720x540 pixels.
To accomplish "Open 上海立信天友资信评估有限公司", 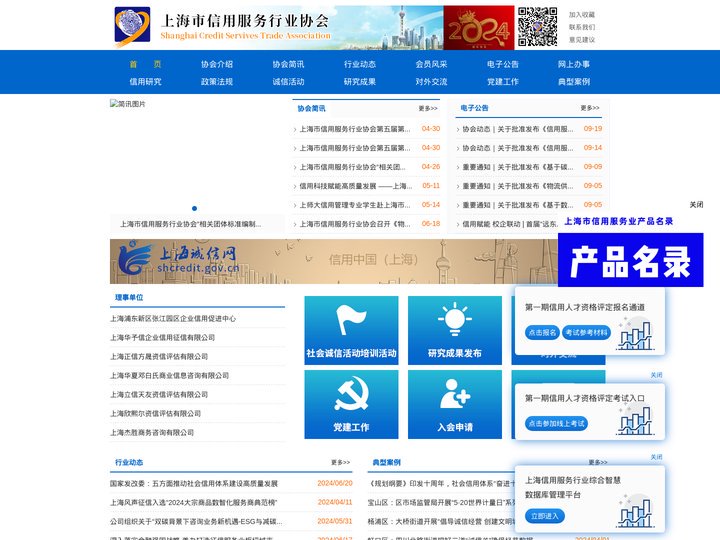I will tap(159, 394).
